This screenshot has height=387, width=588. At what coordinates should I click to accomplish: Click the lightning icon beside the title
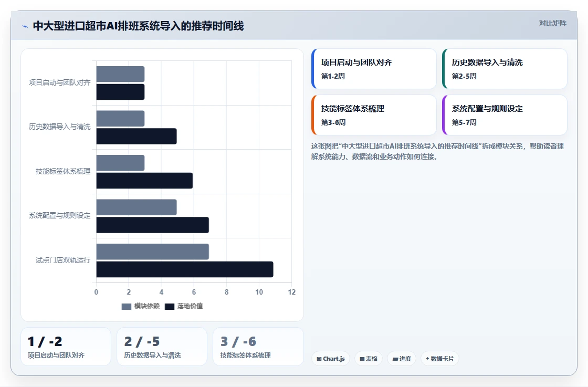25,26
